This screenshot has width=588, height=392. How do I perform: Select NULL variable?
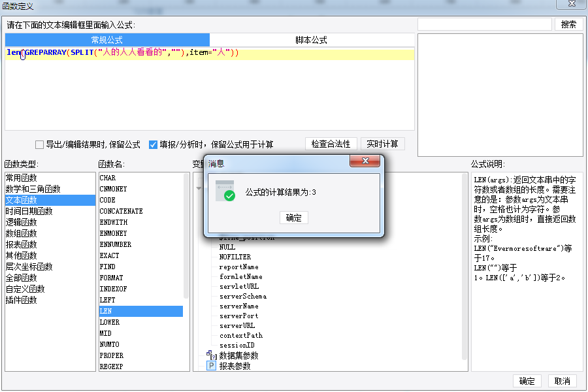(x=227, y=247)
